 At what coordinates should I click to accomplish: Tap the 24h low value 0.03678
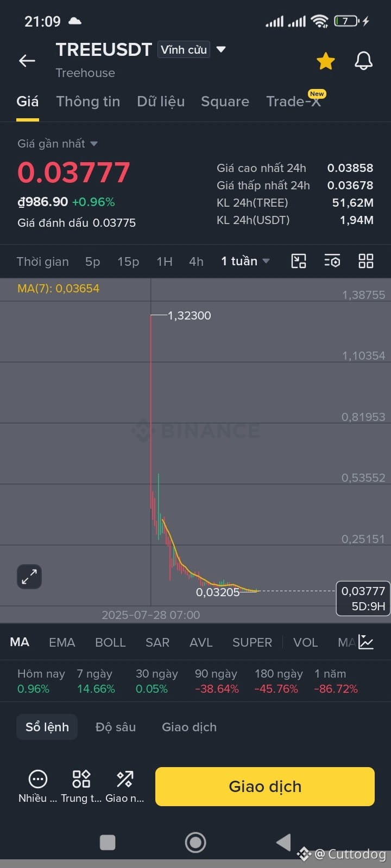pos(350,186)
